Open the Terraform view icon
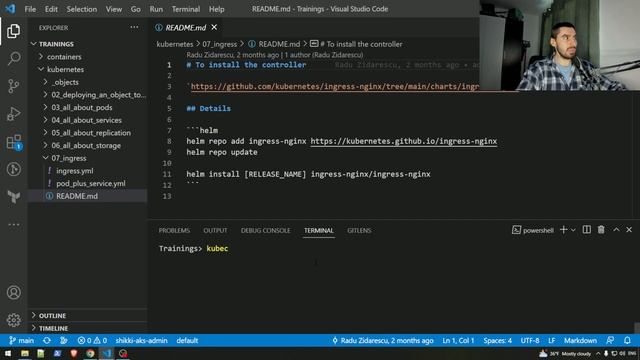The width and height of the screenshot is (640, 360). [x=13, y=197]
